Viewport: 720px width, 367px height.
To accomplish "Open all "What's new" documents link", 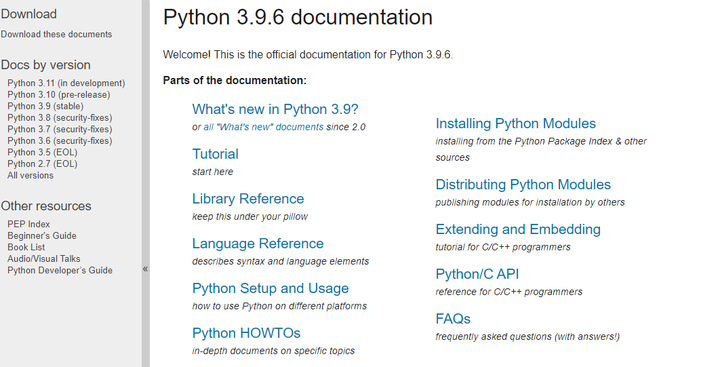I will click(x=264, y=127).
